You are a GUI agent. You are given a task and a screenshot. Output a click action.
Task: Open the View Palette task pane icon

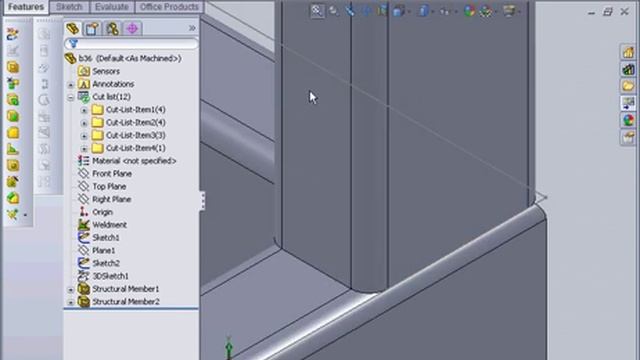(628, 103)
